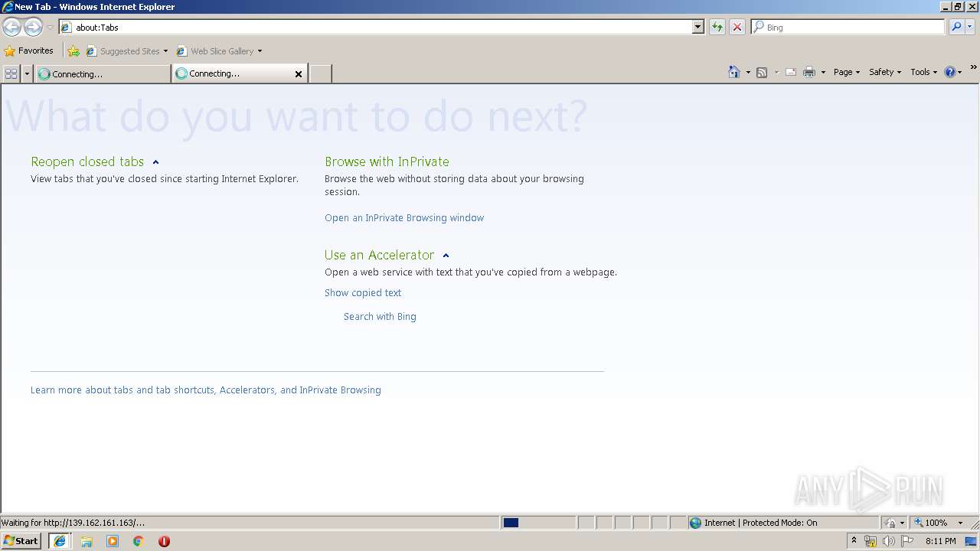
Task: Click the Forward navigation arrow
Action: tap(33, 28)
